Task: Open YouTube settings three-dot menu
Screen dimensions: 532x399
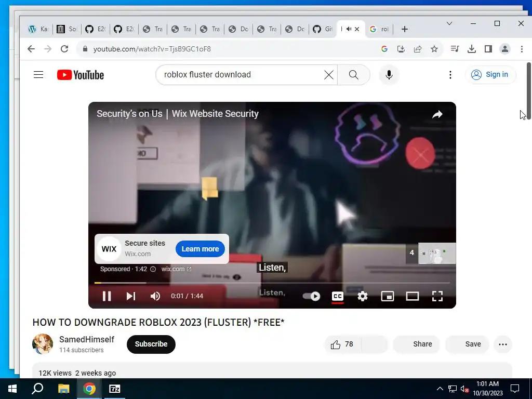Action: (450, 75)
